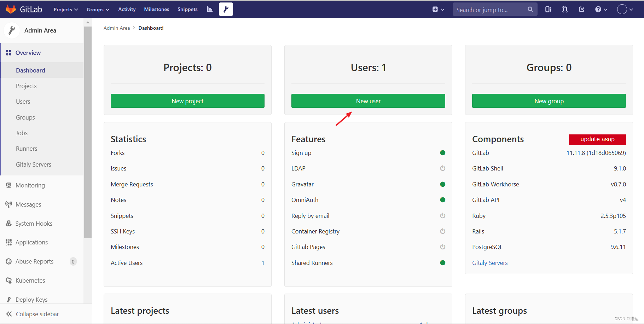Viewport: 644px width, 324px height.
Task: Click the Active Users statistics label
Action: click(x=127, y=263)
